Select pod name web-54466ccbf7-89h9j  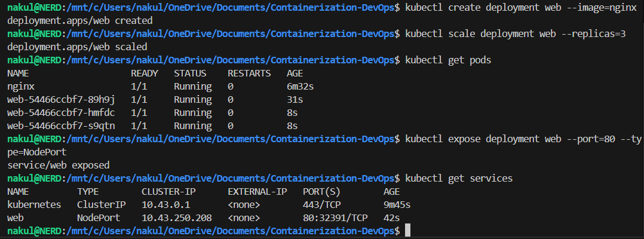pyautogui.click(x=61, y=100)
